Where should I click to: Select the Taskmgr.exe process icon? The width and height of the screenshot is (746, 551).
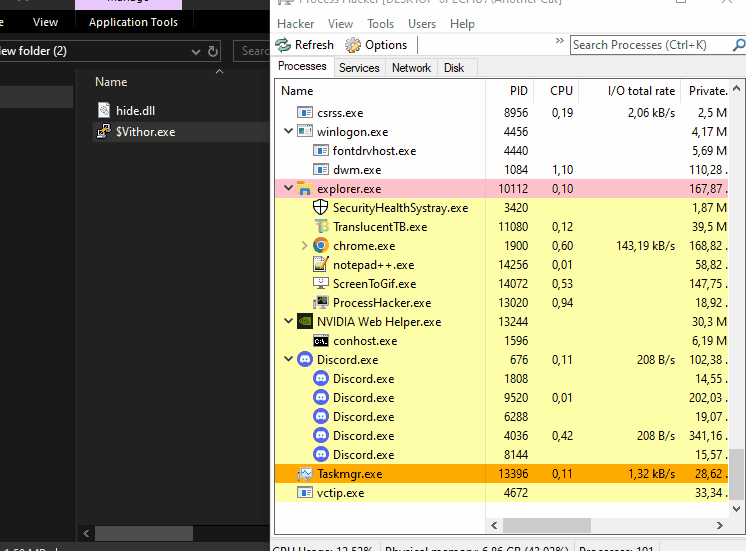tap(305, 474)
